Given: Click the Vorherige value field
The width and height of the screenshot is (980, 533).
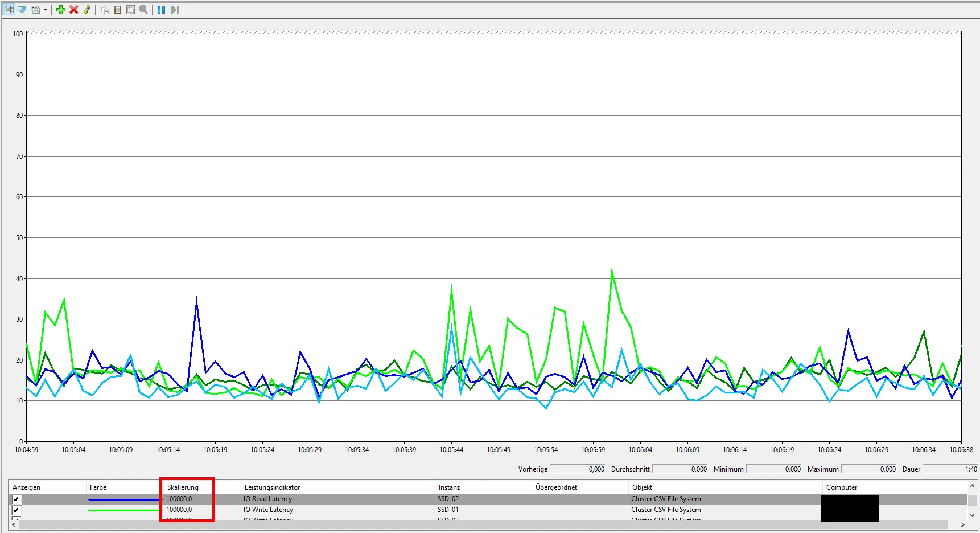Looking at the screenshot, I should (578, 469).
